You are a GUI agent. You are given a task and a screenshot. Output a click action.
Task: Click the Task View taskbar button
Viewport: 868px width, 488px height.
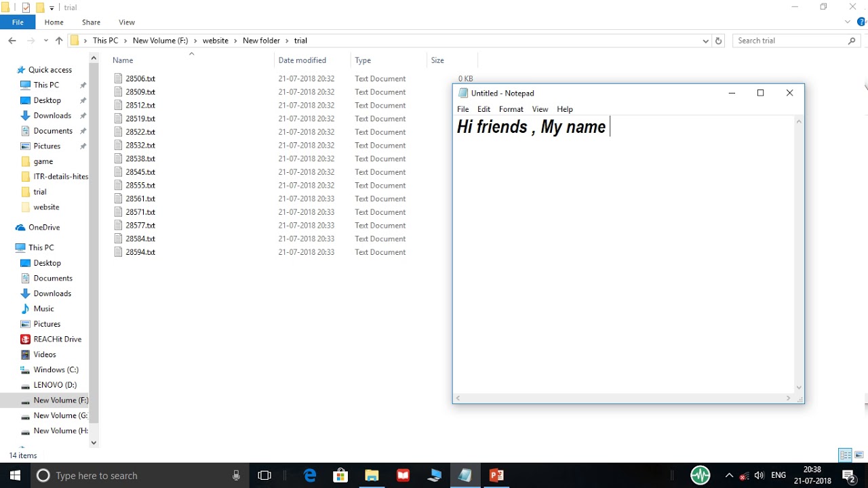[x=265, y=475]
